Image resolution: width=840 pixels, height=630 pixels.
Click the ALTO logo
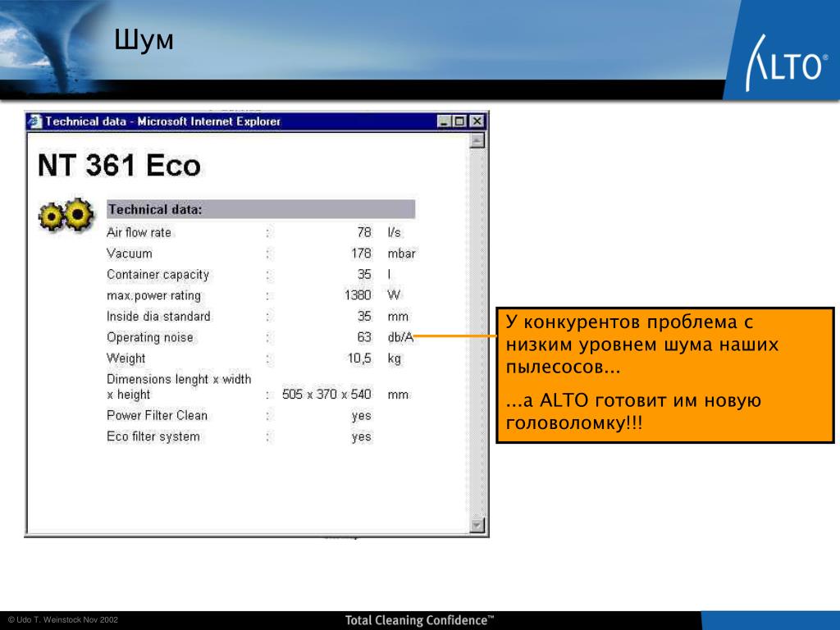(787, 63)
